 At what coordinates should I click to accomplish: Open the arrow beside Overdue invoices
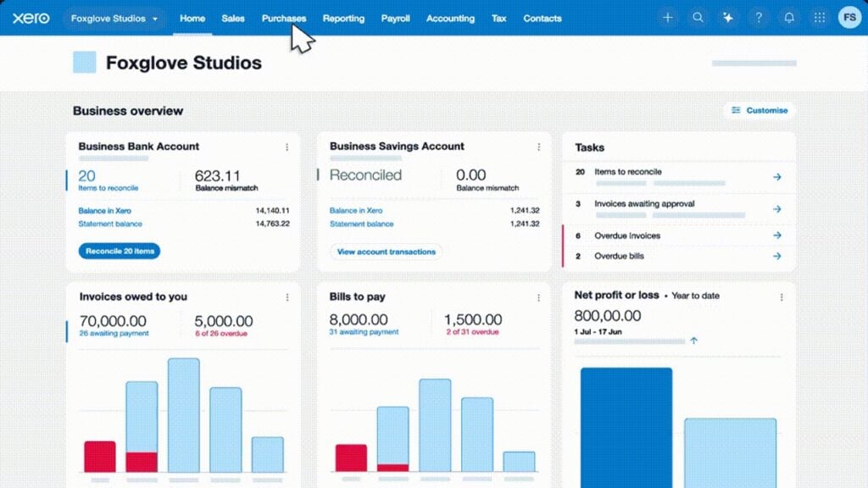pos(776,236)
